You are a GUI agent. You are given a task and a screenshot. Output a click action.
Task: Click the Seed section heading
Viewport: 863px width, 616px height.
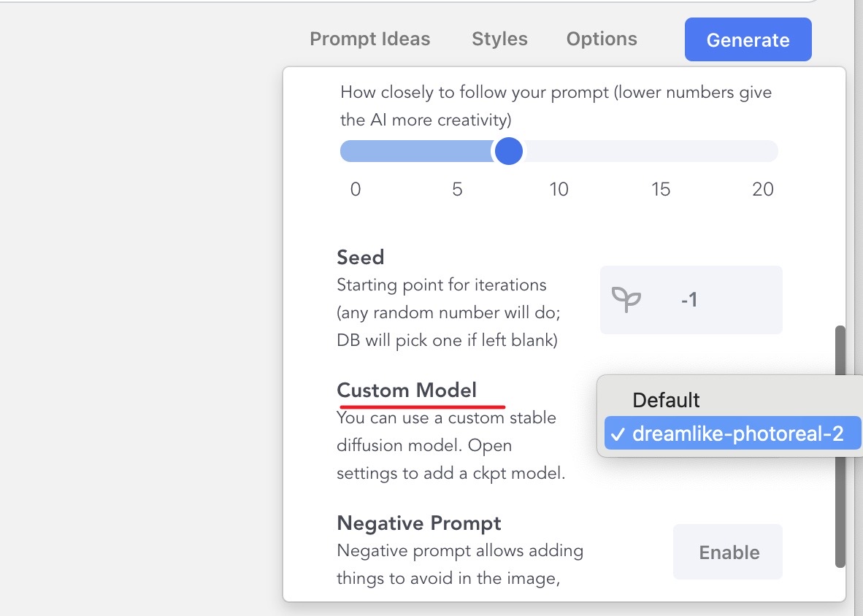tap(360, 257)
